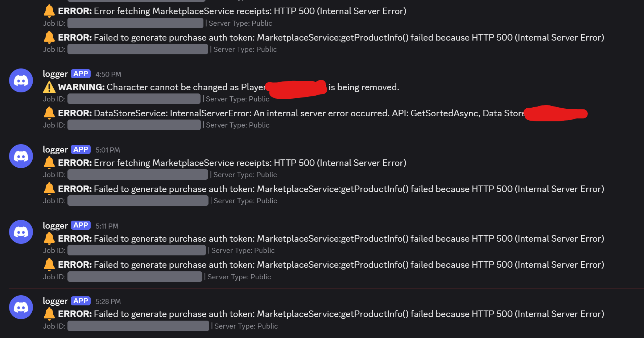This screenshot has height=338, width=644.
Task: Click the 5:11 PM timestamp
Action: [x=107, y=226]
